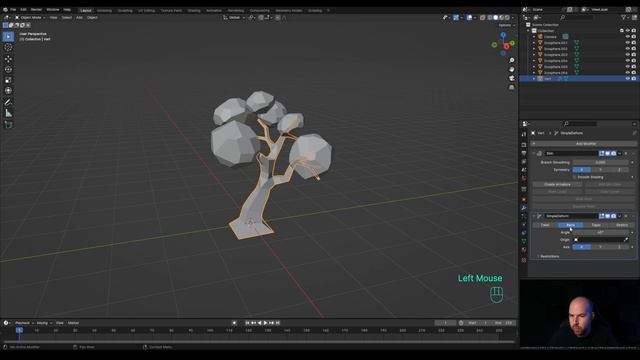
Task: Toggle SimpleDeform modifier render display
Action: [x=613, y=216]
